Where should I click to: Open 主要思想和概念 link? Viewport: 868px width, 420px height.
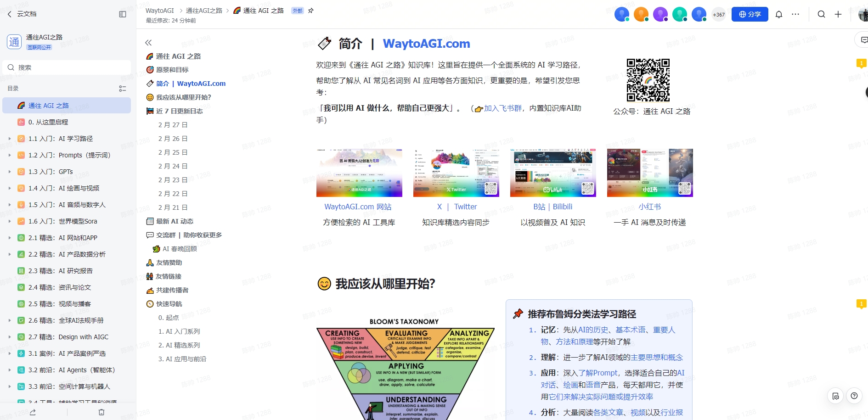click(x=657, y=358)
